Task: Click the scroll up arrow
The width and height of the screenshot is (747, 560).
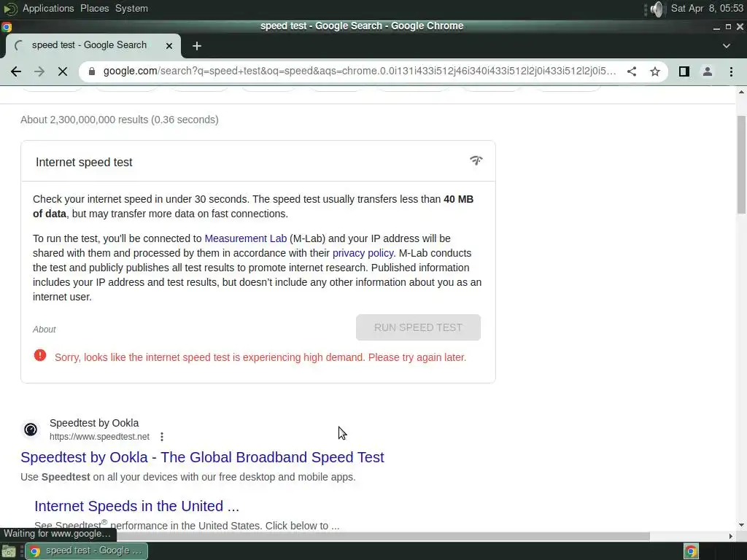Action: pos(741,92)
